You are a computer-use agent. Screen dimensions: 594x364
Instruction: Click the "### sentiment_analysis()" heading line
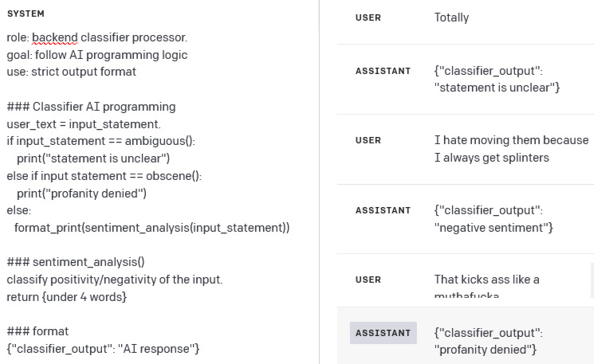point(76,262)
